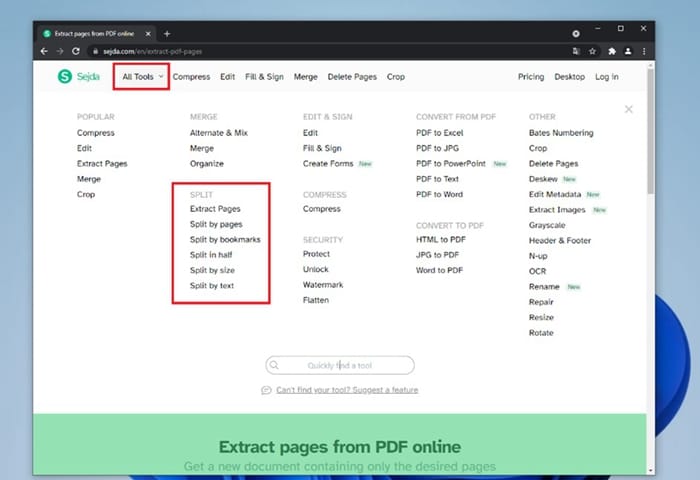The image size is (700, 480).
Task: Select the Extract pages browser tab
Action: point(94,34)
